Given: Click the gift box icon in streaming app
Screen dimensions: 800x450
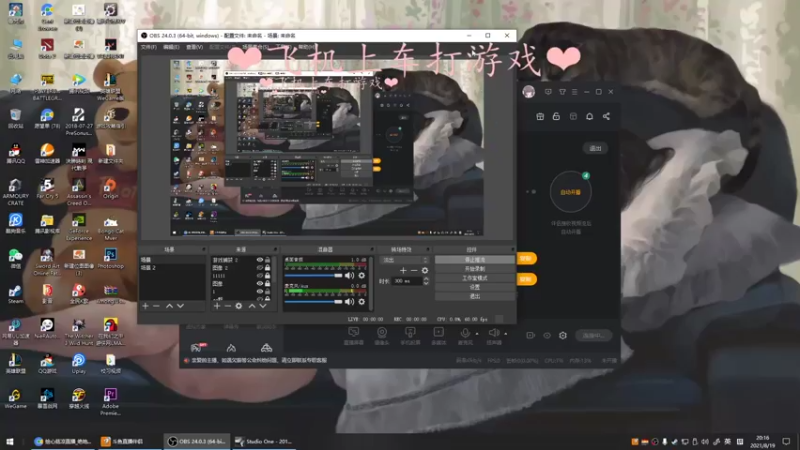Looking at the screenshot, I should tap(540, 116).
